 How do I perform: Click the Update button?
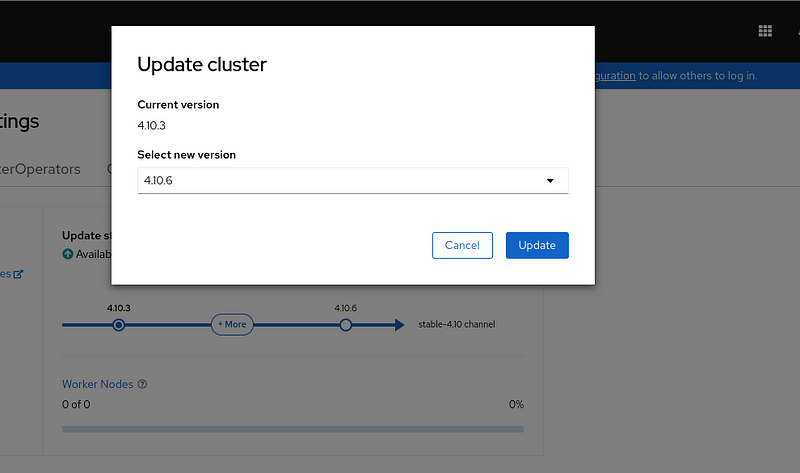click(x=537, y=245)
